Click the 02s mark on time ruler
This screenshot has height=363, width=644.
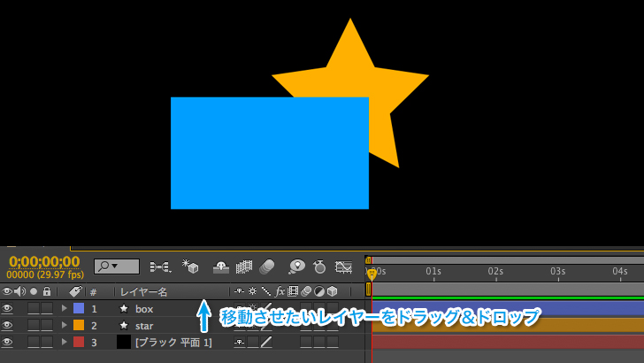[495, 271]
